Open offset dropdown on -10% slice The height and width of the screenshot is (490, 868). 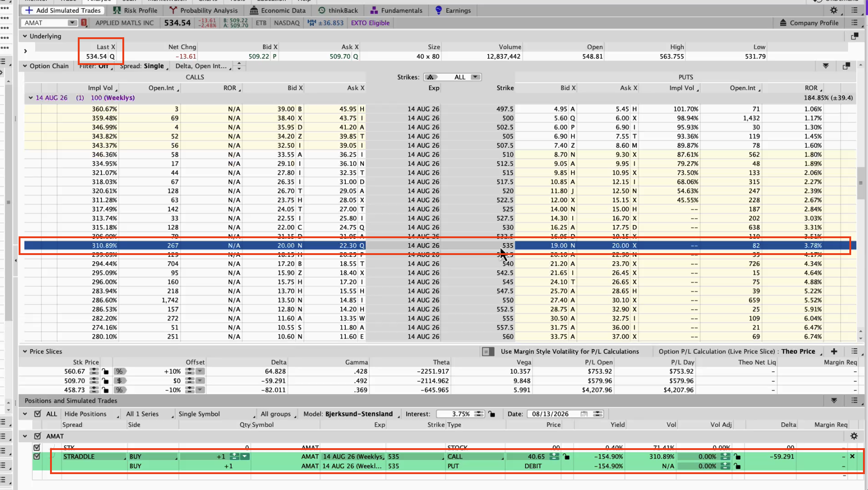[200, 390]
